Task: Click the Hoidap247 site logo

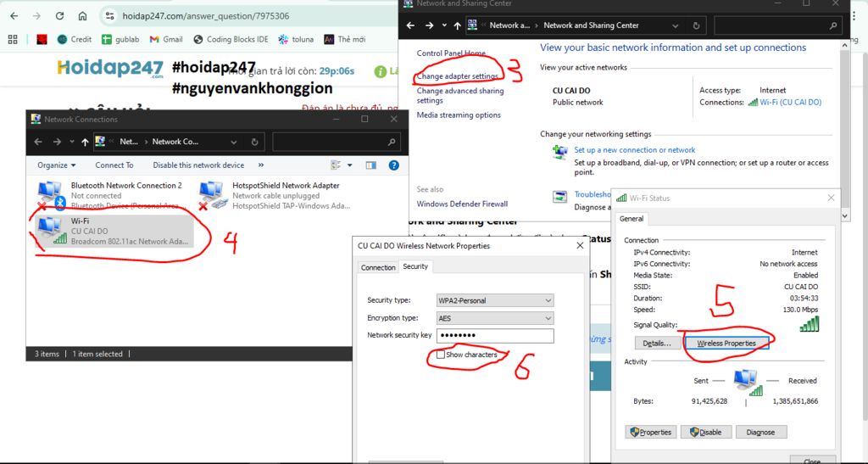Action: click(x=110, y=68)
